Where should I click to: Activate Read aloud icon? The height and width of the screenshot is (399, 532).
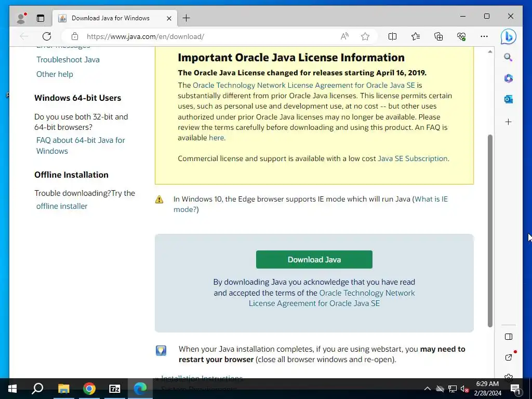coord(344,36)
